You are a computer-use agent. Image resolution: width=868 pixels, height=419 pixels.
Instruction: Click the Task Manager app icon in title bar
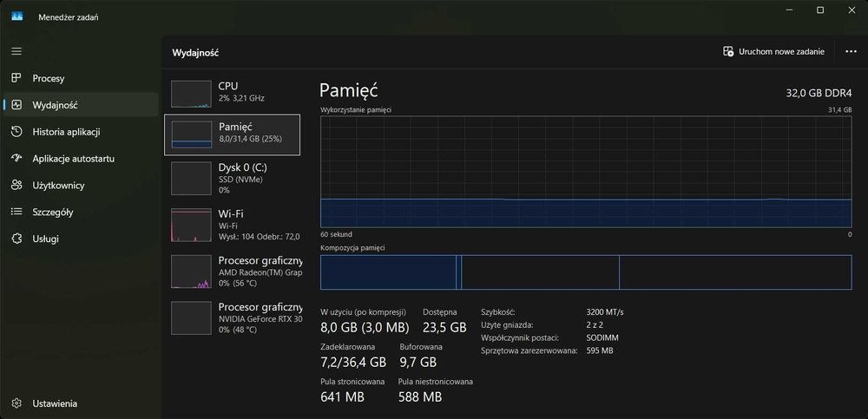tap(16, 16)
